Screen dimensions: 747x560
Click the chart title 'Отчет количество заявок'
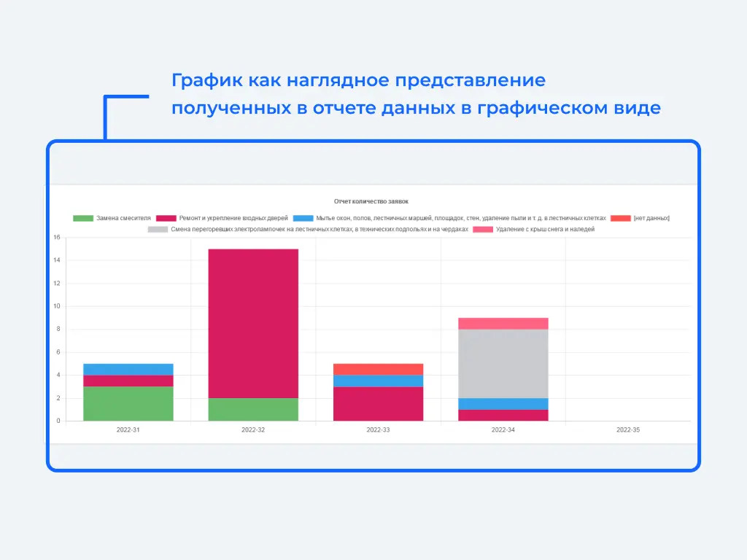click(x=371, y=201)
